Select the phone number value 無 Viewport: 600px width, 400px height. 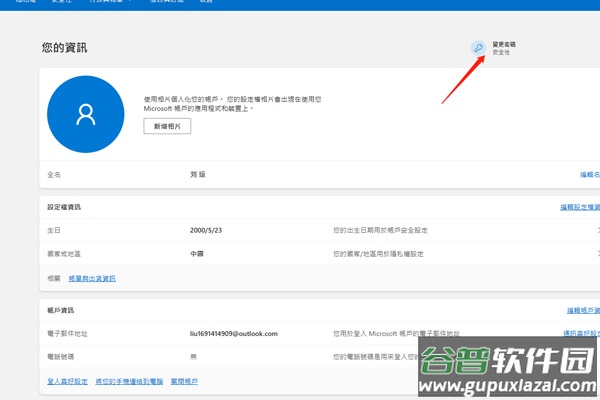[x=193, y=356]
